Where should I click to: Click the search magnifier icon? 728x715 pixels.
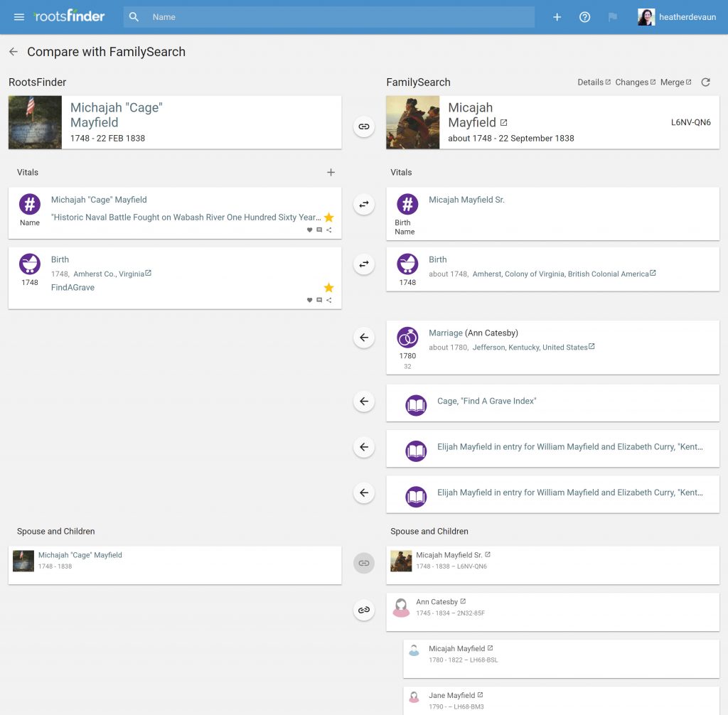tap(134, 17)
